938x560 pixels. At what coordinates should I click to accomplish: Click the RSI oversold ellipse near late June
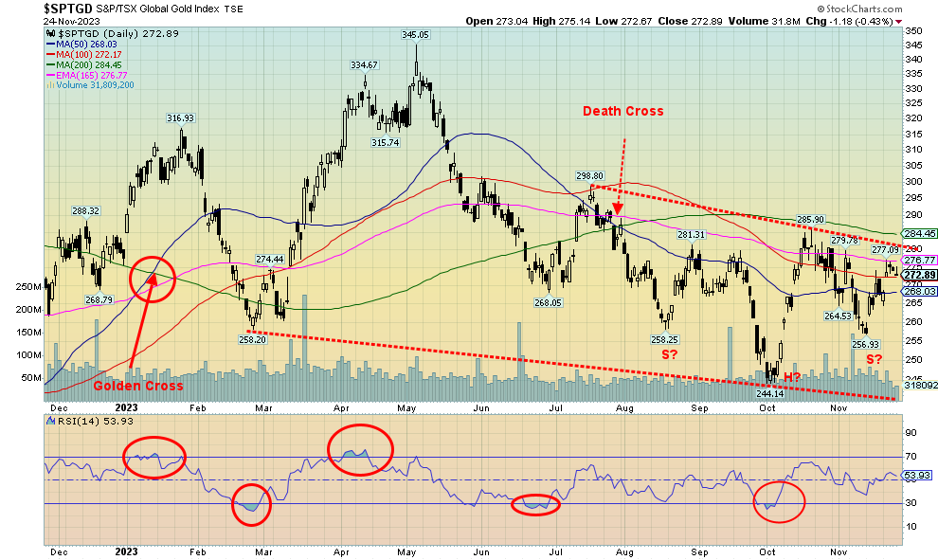(x=535, y=504)
